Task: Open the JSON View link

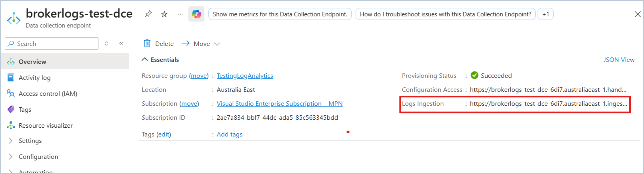Action: click(619, 59)
